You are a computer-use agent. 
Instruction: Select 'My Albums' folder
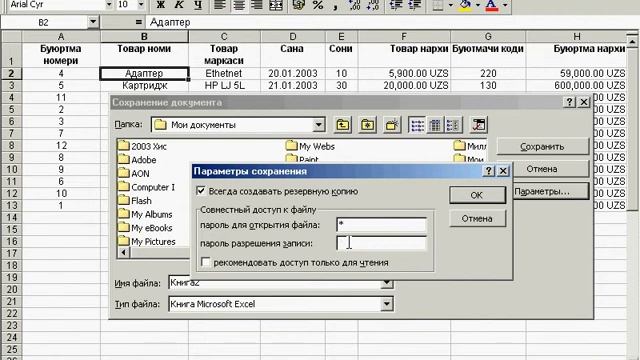[145, 214]
